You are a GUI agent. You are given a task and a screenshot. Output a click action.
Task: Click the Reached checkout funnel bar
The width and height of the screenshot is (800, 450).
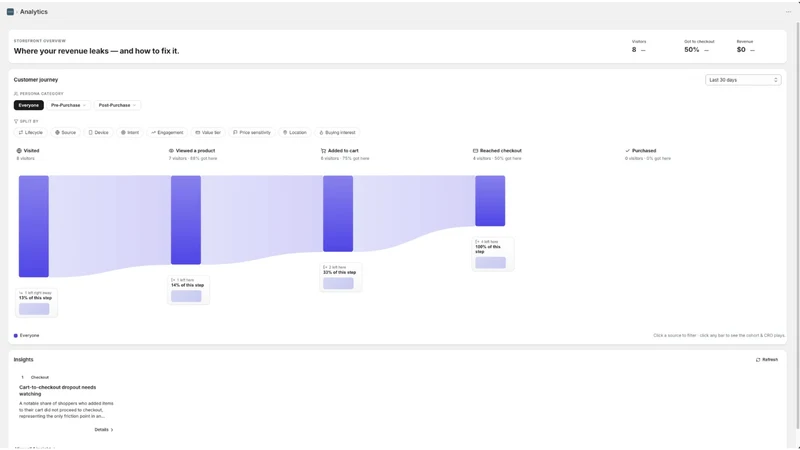[490, 201]
